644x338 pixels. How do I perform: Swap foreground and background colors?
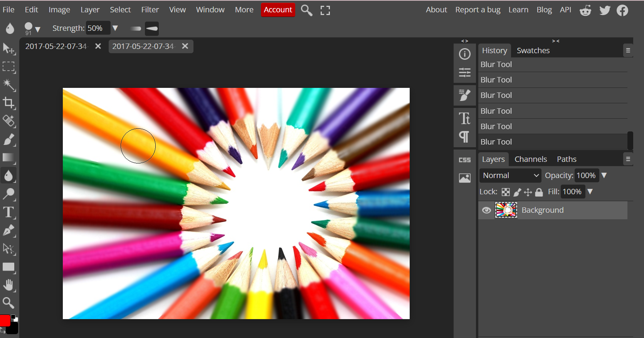3,330
